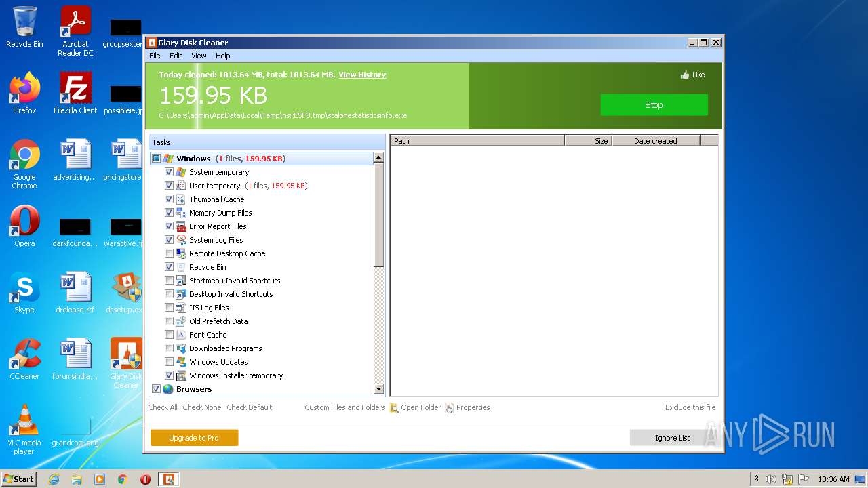Viewport: 868px width, 488px height.
Task: Click the User temporary row icon
Action: (181, 186)
